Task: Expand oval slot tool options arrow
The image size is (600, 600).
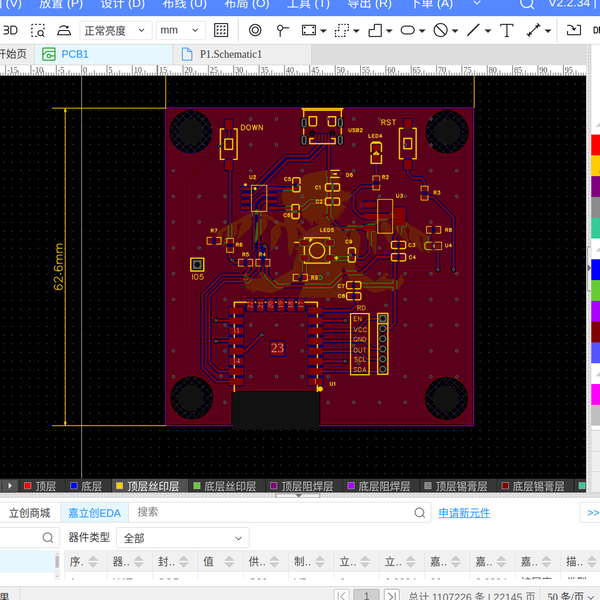Action: tap(422, 31)
